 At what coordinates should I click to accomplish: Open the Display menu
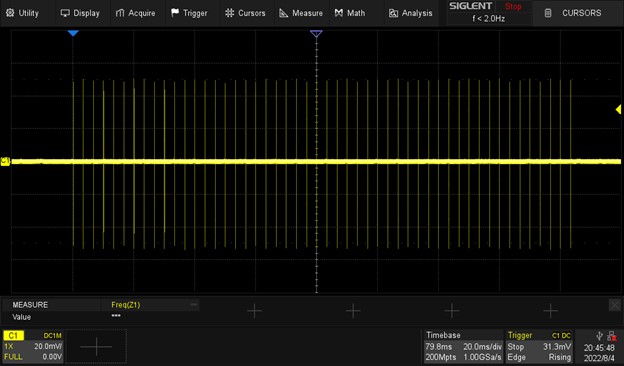[x=80, y=13]
